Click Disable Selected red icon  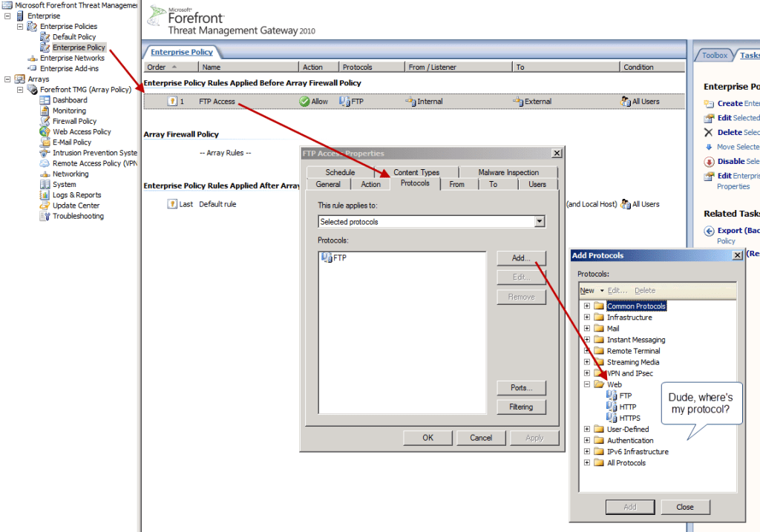click(x=709, y=161)
